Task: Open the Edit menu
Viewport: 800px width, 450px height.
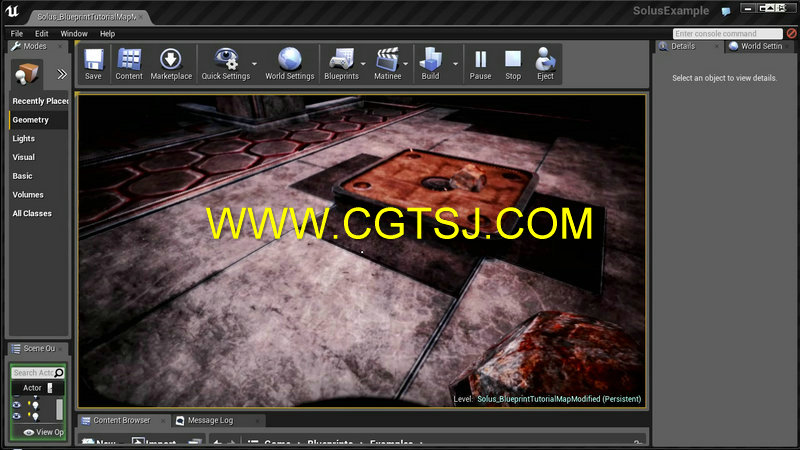Action: pos(42,33)
